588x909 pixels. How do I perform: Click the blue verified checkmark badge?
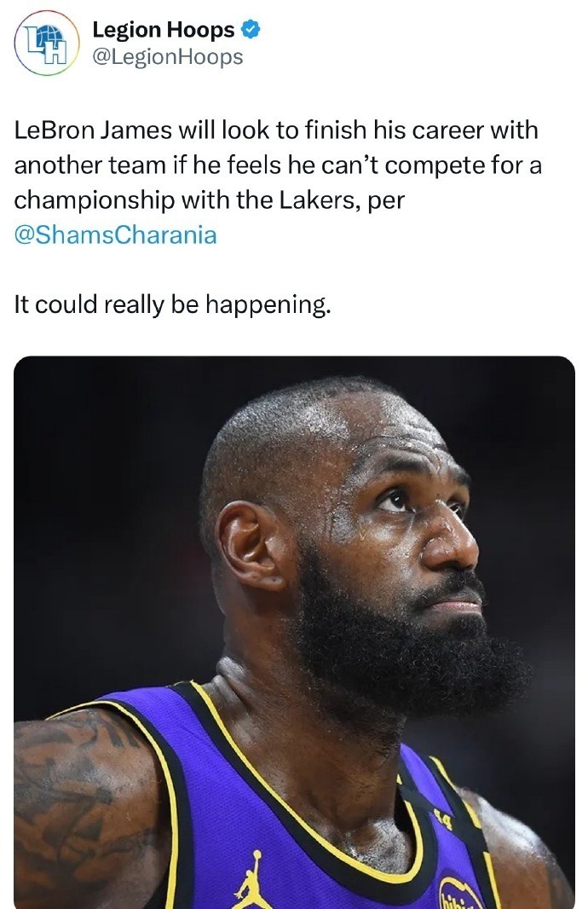[250, 30]
